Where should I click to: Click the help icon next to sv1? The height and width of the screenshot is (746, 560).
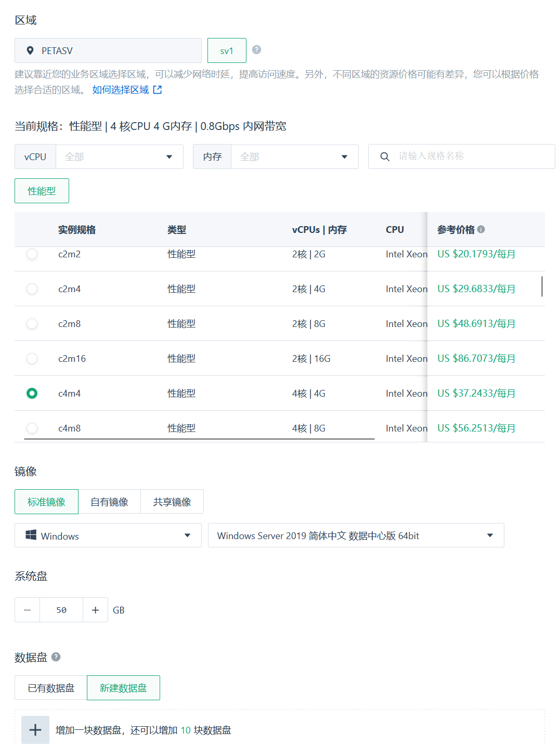click(256, 50)
